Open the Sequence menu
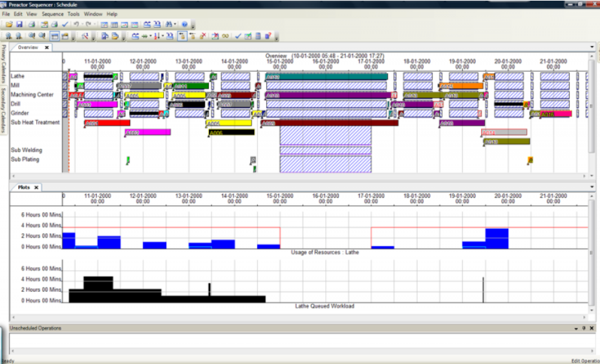The height and width of the screenshot is (364, 600). click(x=52, y=14)
